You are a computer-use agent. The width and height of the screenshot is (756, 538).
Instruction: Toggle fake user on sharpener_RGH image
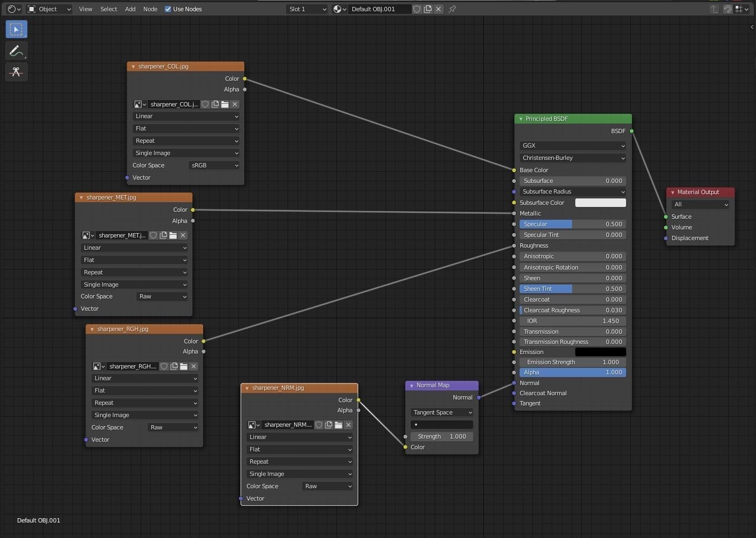pos(164,366)
